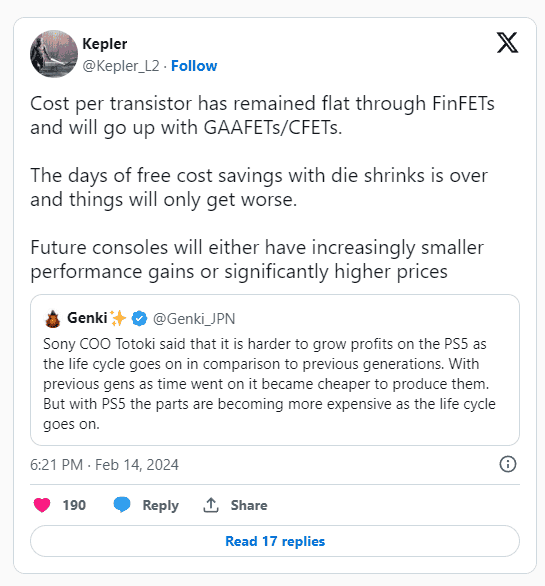Screen dimensions: 545x586
Task: Click the blue reply bubble icon
Action: click(122, 505)
